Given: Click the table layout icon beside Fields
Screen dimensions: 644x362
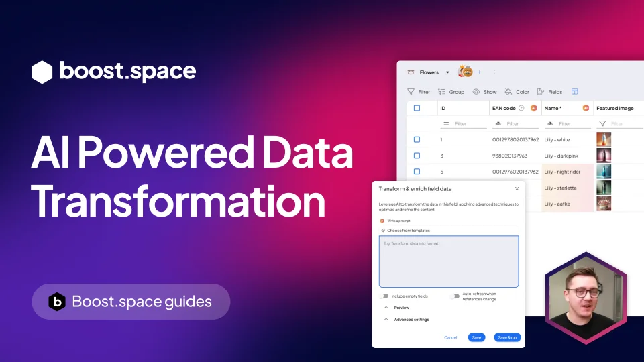Looking at the screenshot, I should click(x=575, y=92).
